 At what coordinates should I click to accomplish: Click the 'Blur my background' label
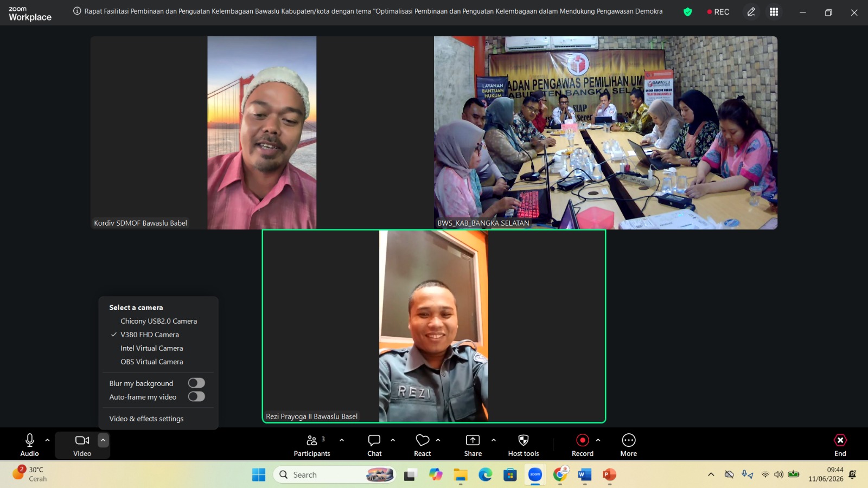tap(141, 383)
